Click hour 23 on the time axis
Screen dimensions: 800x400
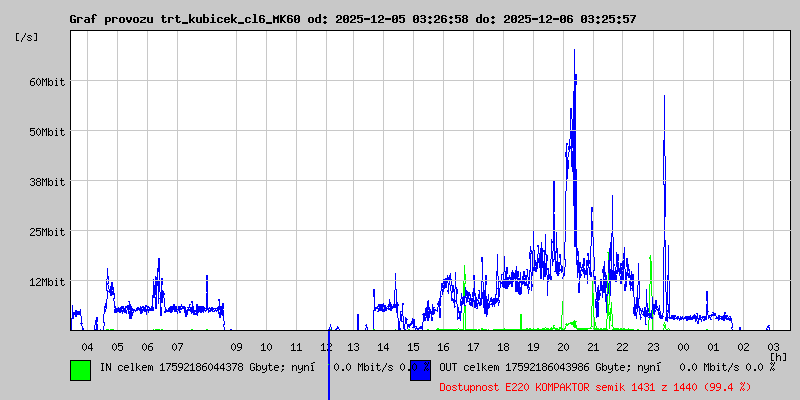(653, 346)
